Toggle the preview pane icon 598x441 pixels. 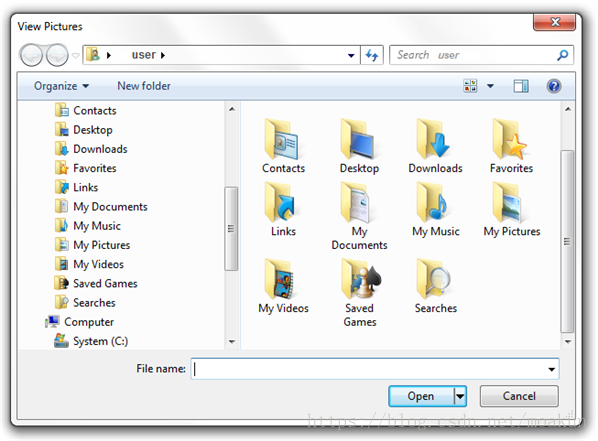pos(521,86)
